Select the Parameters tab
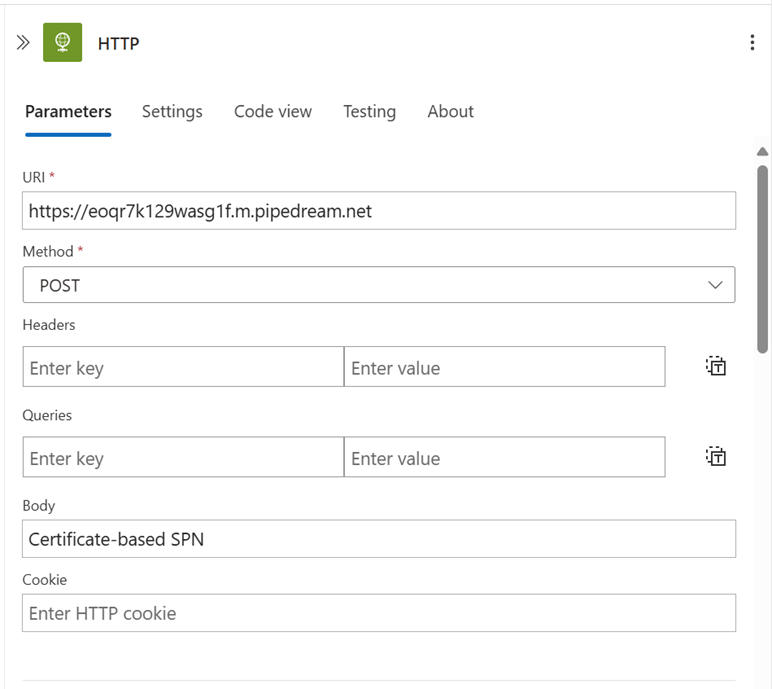Screen dimensions: 772x689 click(68, 112)
